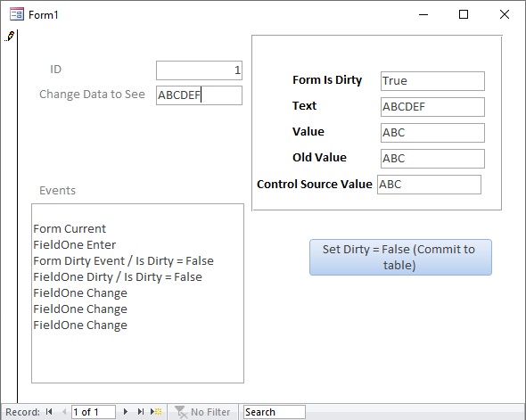Select the Text property field
The image size is (526, 420).
pos(432,107)
